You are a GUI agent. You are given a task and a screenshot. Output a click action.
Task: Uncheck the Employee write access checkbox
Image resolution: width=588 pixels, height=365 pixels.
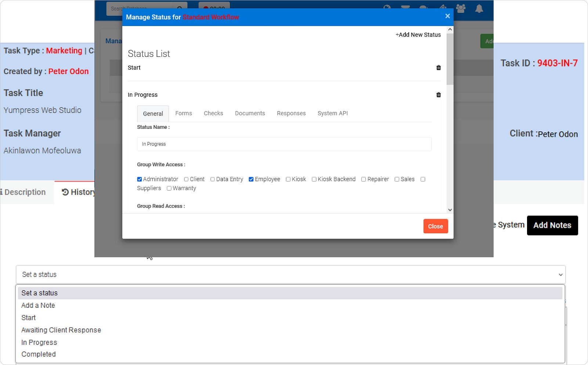click(251, 179)
